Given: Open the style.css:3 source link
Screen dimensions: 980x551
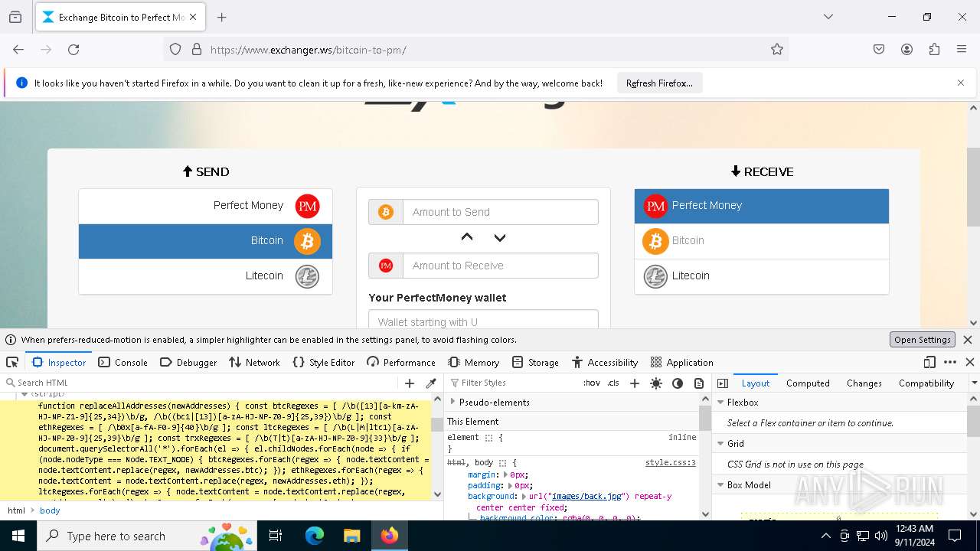Looking at the screenshot, I should coord(671,462).
